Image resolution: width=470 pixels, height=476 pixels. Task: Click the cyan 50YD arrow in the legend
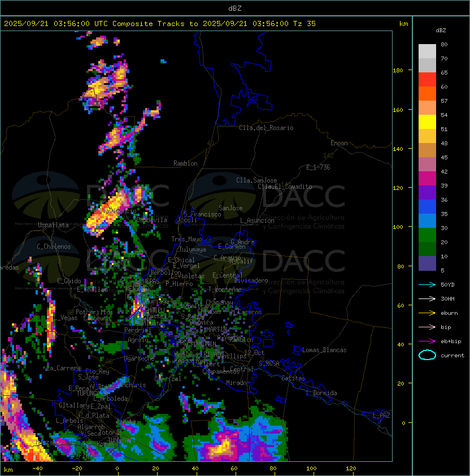click(427, 284)
